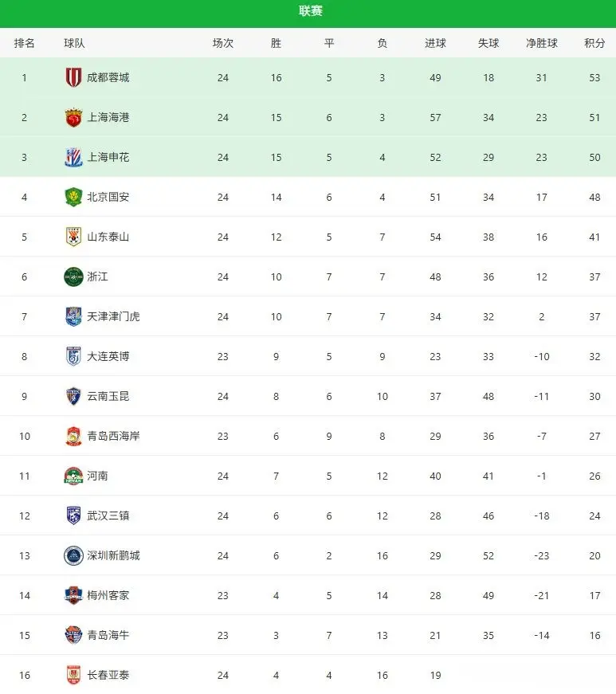Image resolution: width=616 pixels, height=694 pixels.
Task: Click the 浙江 round team logo
Action: [73, 276]
